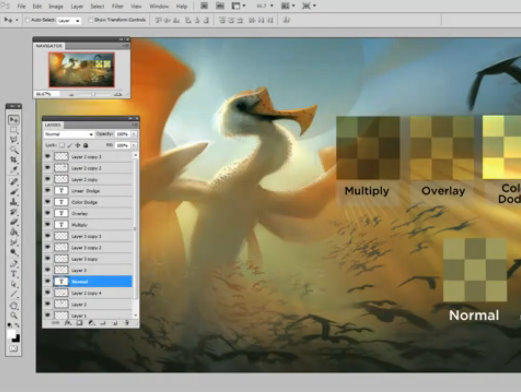This screenshot has height=392, width=521.
Task: Click the Layers panel tab
Action: click(53, 125)
